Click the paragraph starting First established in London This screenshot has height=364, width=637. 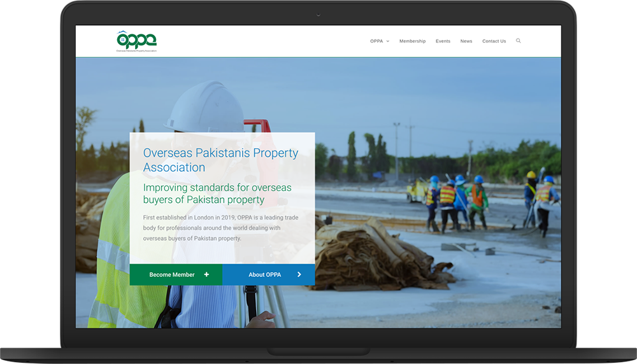220,228
